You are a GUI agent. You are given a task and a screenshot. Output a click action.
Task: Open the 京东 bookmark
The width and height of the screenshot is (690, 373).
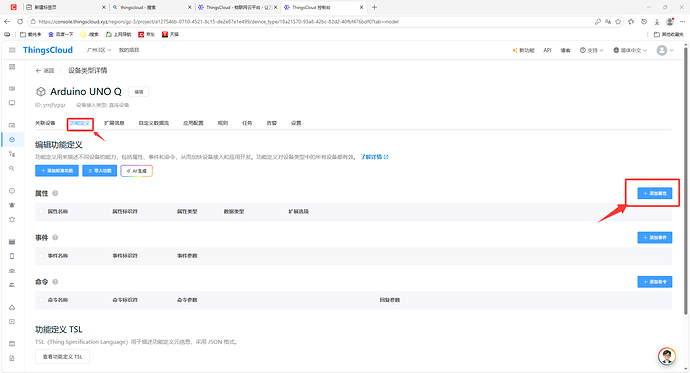[147, 34]
